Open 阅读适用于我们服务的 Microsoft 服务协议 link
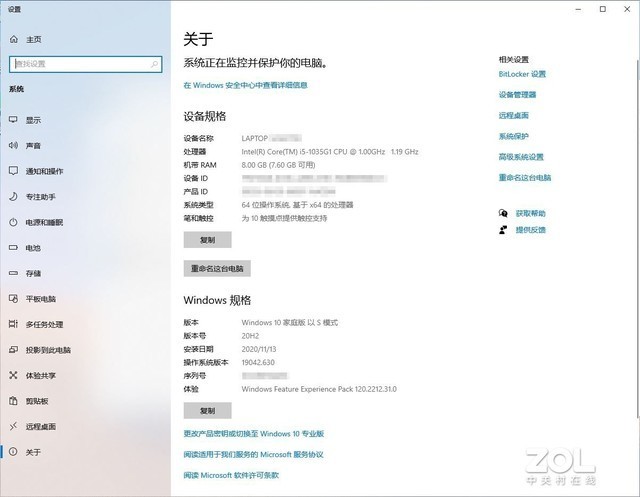This screenshot has width=640, height=497. click(x=253, y=455)
